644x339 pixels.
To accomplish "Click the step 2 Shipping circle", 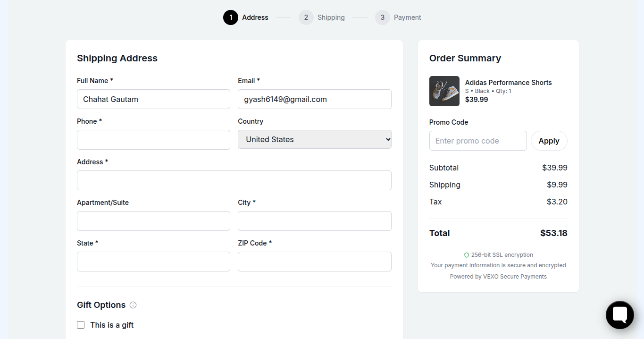I will (x=306, y=17).
